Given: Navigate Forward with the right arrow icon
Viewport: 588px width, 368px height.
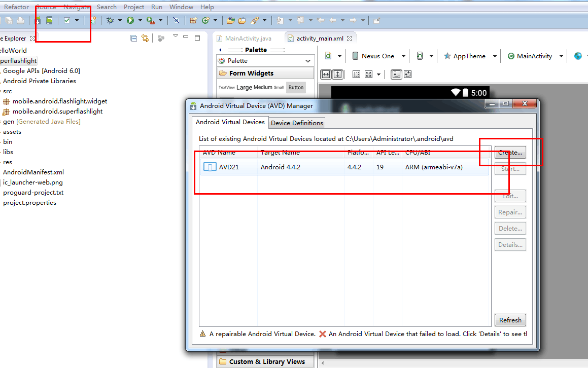Looking at the screenshot, I should click(x=353, y=20).
